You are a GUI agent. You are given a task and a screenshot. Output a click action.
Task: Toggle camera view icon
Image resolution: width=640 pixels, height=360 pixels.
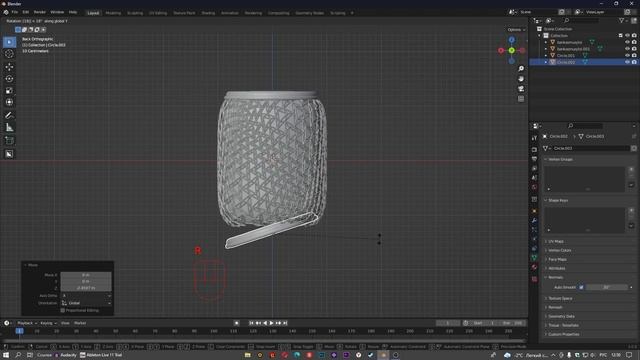[x=521, y=89]
